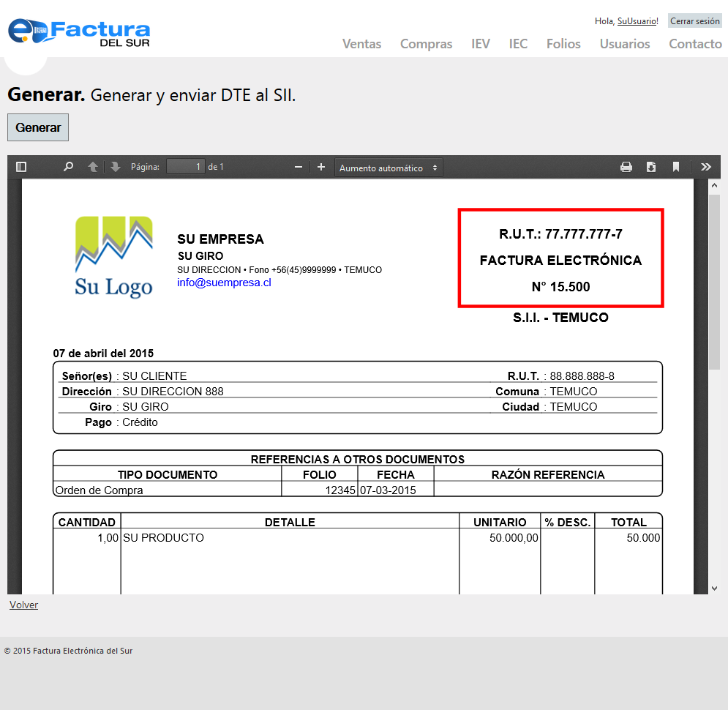Image resolution: width=728 pixels, height=710 pixels.
Task: Go to next page arrow
Action: pos(115,167)
